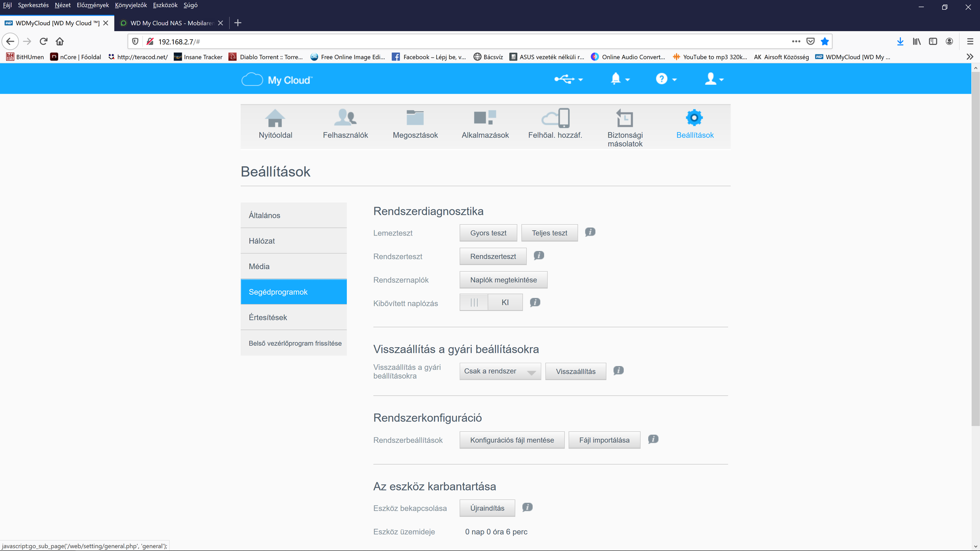This screenshot has height=551, width=980.
Task: Click Konfigurációs fájl mentése button
Action: [512, 440]
